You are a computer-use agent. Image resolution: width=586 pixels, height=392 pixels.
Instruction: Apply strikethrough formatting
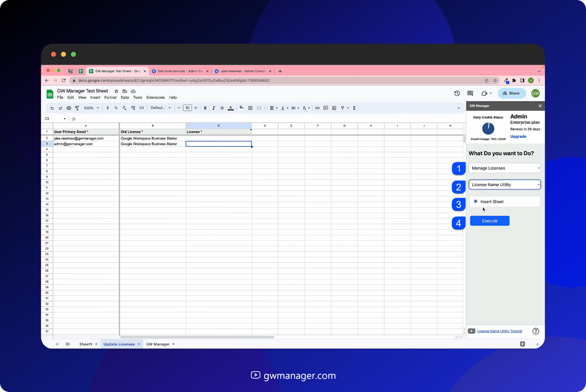tap(222, 108)
